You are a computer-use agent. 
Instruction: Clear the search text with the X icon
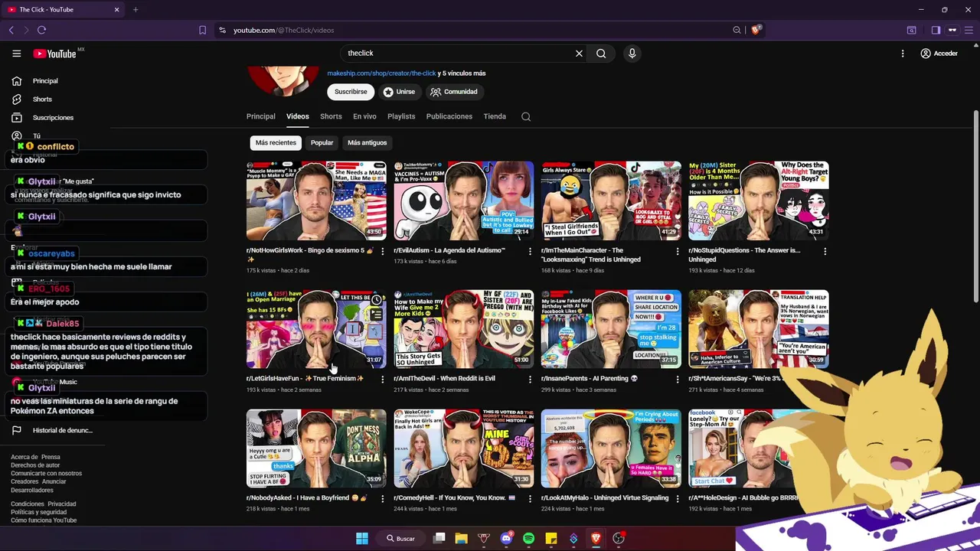tap(579, 54)
